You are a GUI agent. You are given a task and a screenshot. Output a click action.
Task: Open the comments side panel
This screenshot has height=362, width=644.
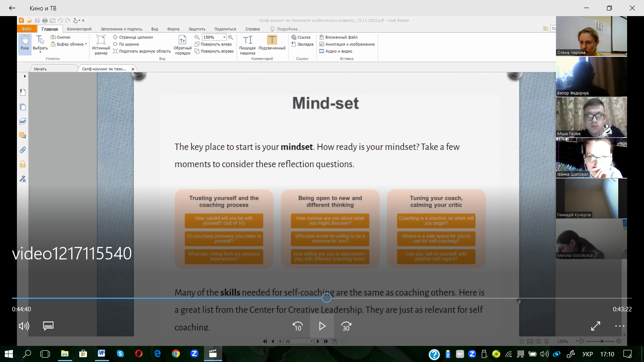click(23, 136)
